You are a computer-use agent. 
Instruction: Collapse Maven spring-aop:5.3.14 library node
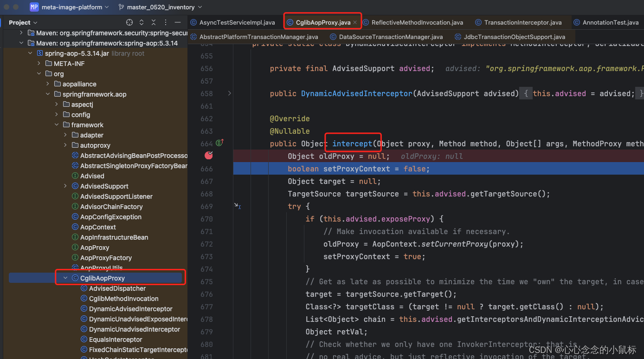21,43
